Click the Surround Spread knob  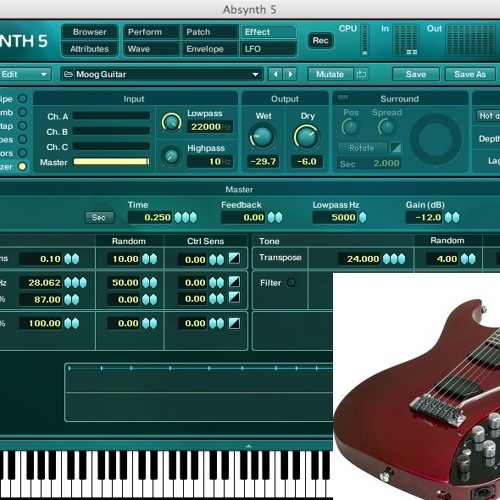click(387, 127)
